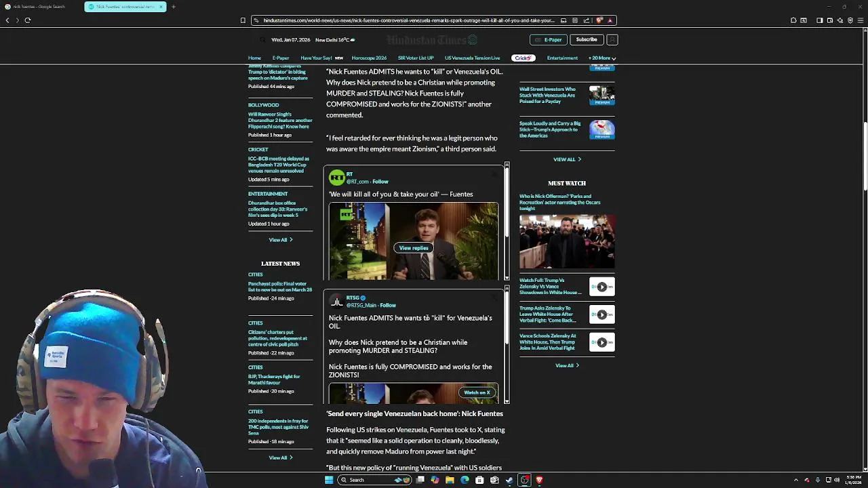
Task: Open Microsoft Edge from taskbar
Action: pyautogui.click(x=465, y=480)
